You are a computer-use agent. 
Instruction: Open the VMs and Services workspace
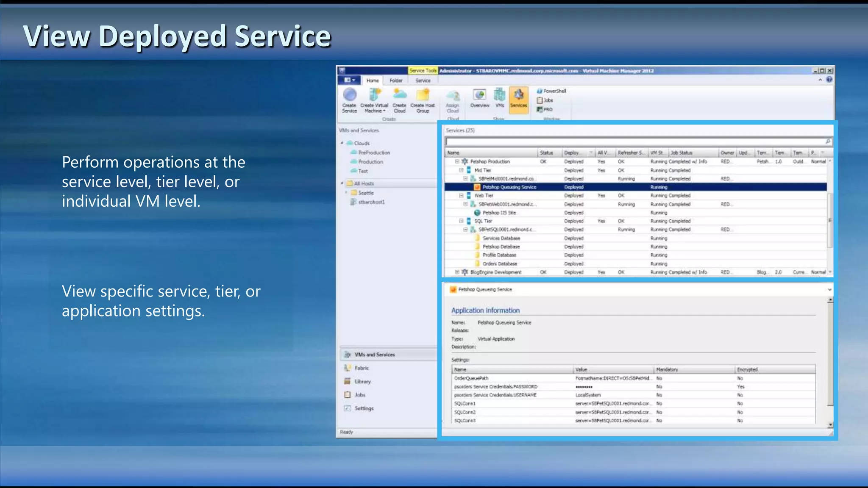point(388,355)
